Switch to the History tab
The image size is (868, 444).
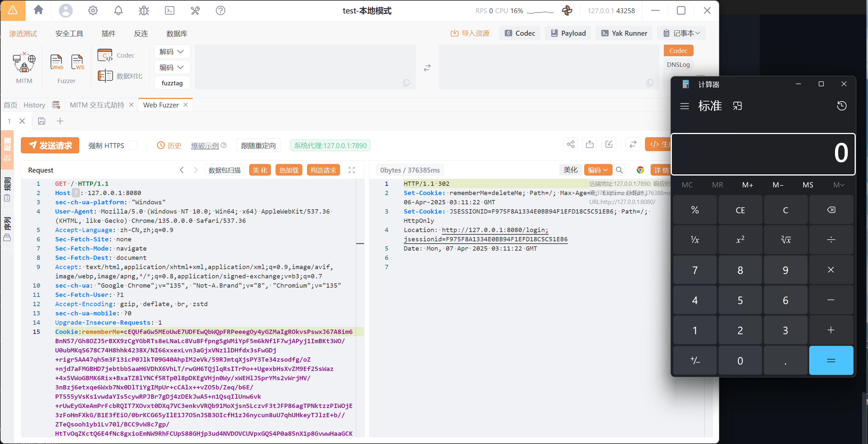click(x=34, y=105)
